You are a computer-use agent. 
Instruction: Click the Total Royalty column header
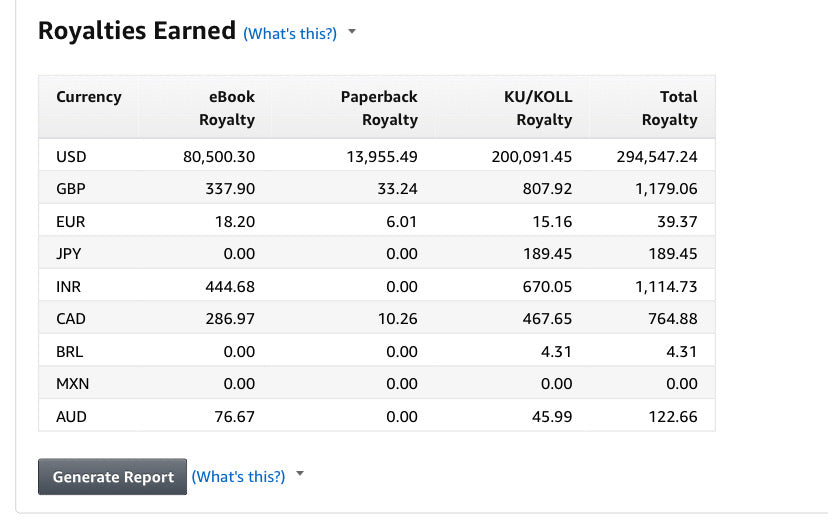(x=670, y=108)
